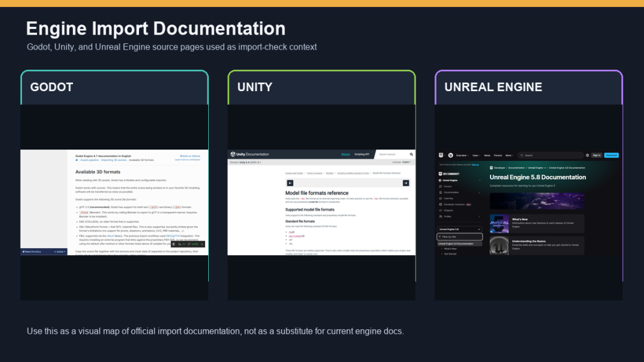Image resolution: width=644 pixels, height=362 pixels.
Task: Open Importing 3D scenes breadcrumb link
Action: [x=114, y=160]
